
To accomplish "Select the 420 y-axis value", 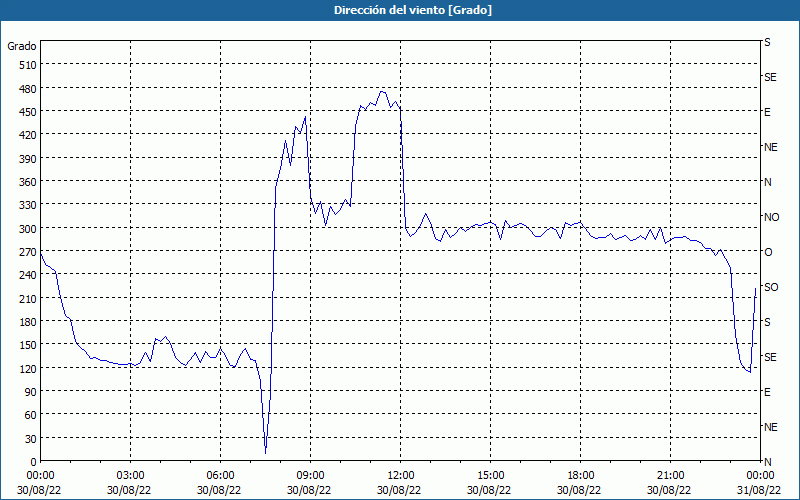I will click(28, 135).
